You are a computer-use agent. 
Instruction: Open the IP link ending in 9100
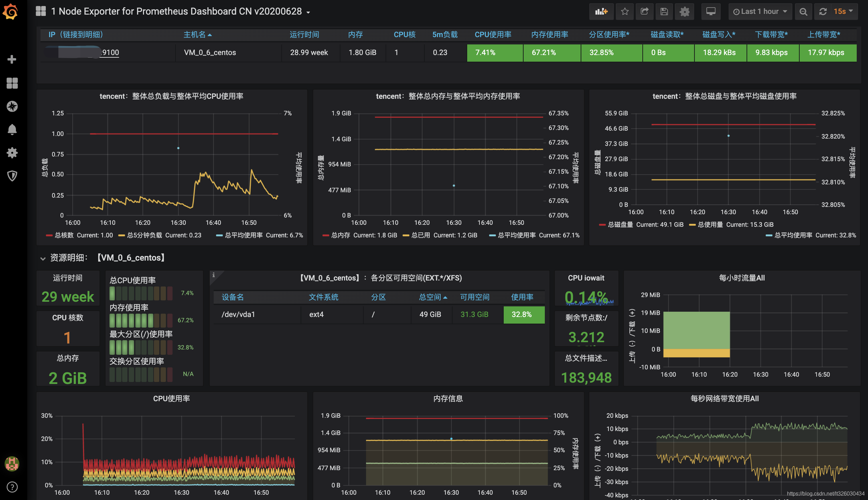pyautogui.click(x=110, y=52)
